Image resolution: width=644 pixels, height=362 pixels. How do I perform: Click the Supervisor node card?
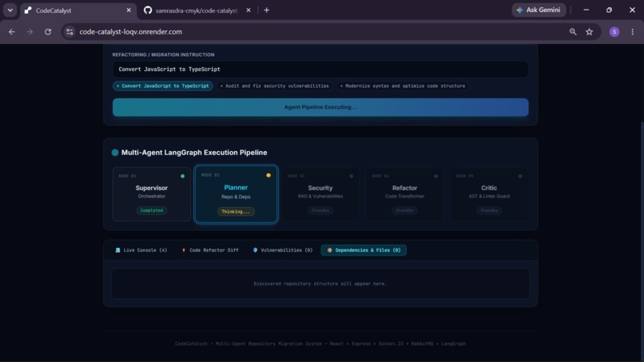point(152,194)
